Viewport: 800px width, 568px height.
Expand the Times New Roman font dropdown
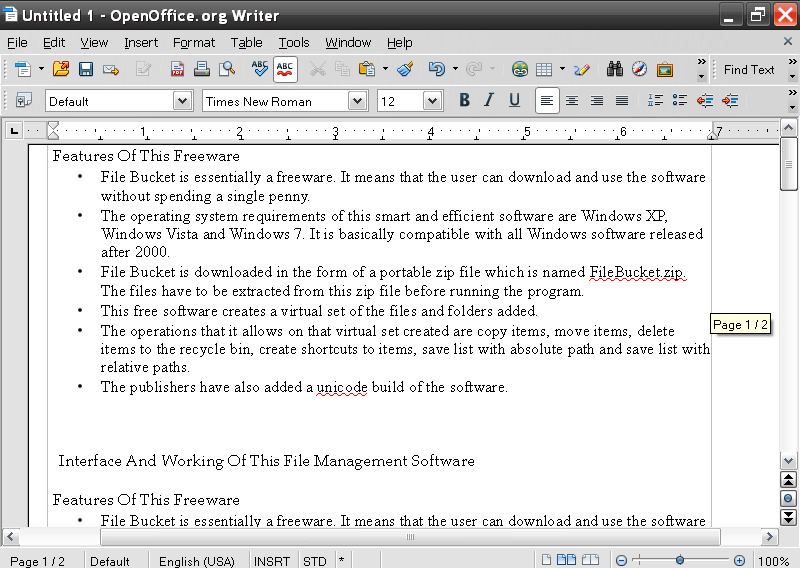point(358,101)
